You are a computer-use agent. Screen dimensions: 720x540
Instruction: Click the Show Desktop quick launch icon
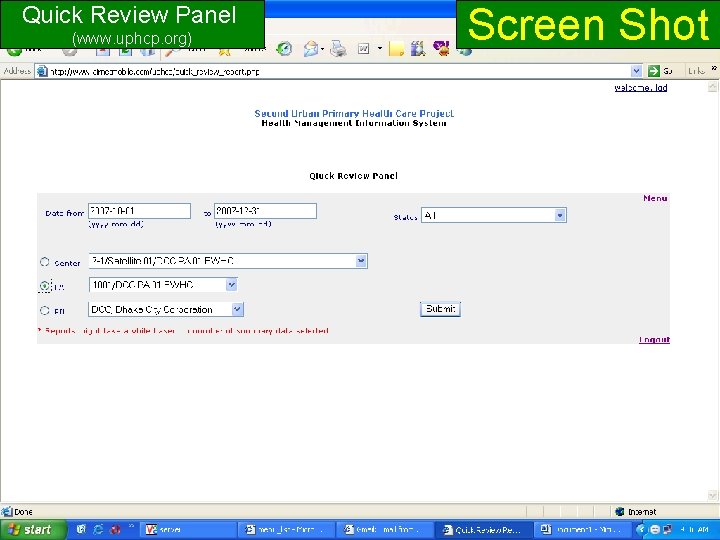[81, 529]
